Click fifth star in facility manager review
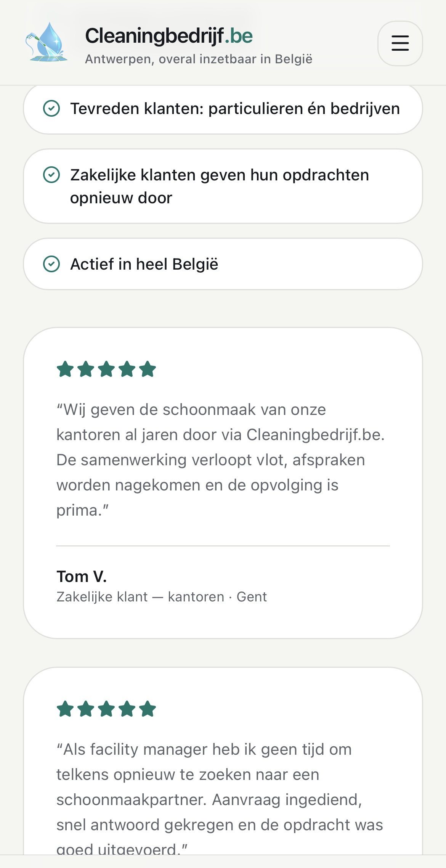The height and width of the screenshot is (868, 446). (x=148, y=709)
